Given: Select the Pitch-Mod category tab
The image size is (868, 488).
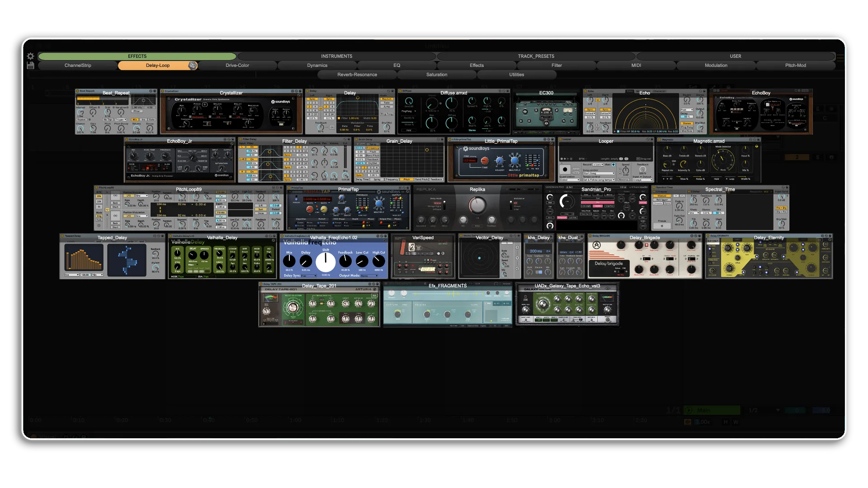Looking at the screenshot, I should click(796, 66).
